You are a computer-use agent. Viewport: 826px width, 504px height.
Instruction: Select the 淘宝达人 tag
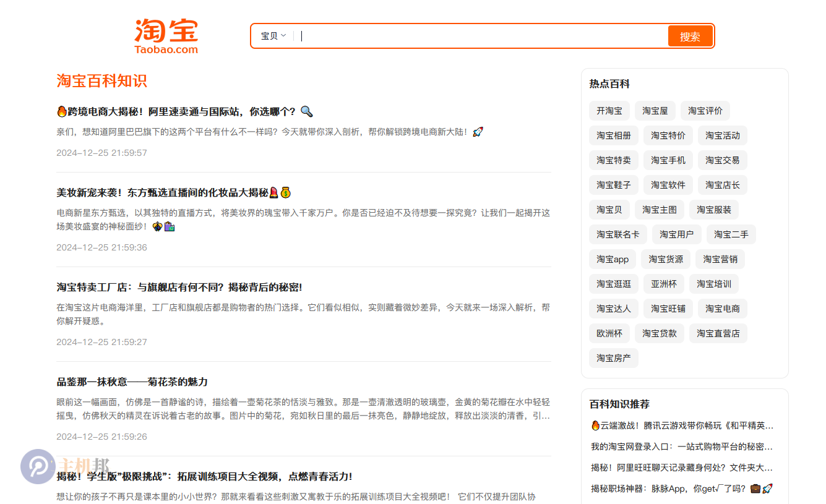coord(614,309)
